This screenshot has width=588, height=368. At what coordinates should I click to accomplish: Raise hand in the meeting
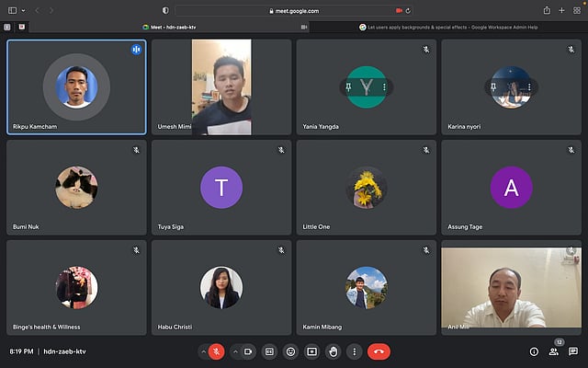coord(333,351)
